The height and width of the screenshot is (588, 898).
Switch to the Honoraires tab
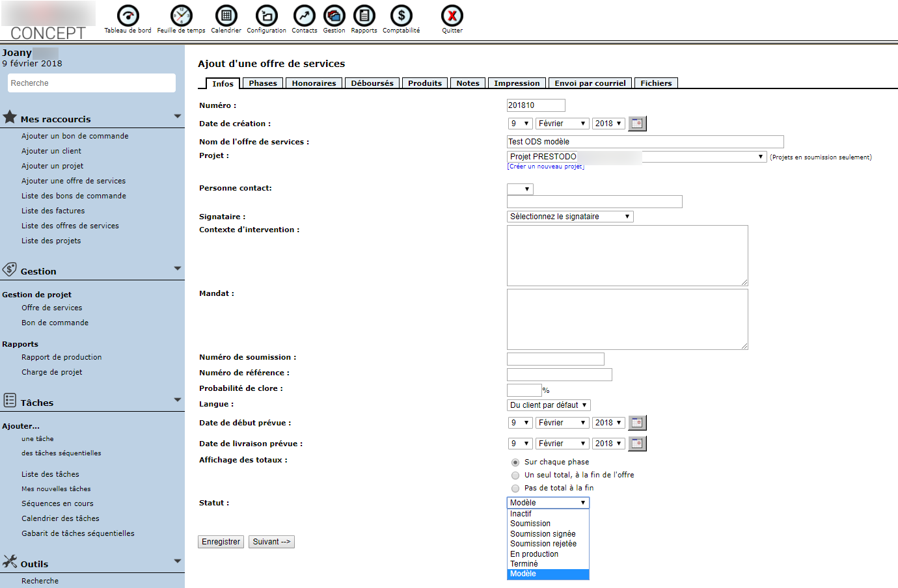point(314,83)
